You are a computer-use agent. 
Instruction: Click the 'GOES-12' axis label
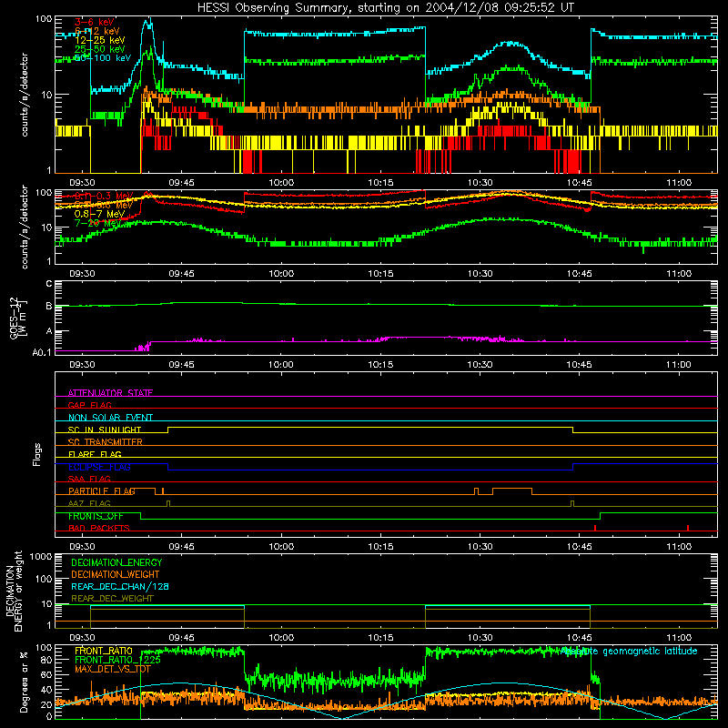click(x=14, y=318)
